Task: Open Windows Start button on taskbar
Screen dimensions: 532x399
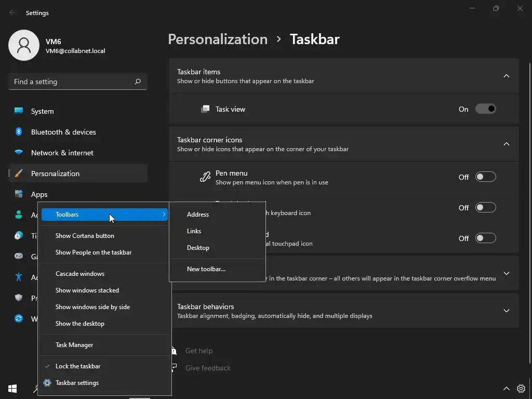Action: click(12, 389)
